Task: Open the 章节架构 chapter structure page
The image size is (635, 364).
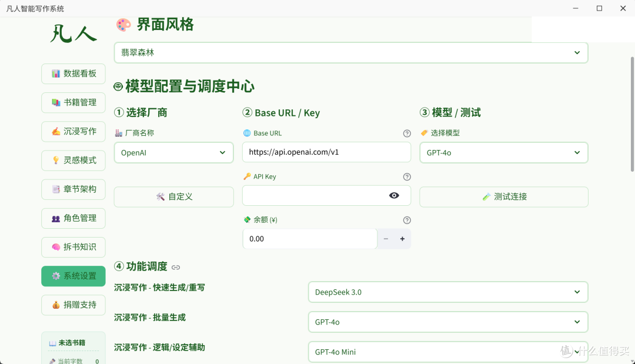Action: click(x=73, y=189)
